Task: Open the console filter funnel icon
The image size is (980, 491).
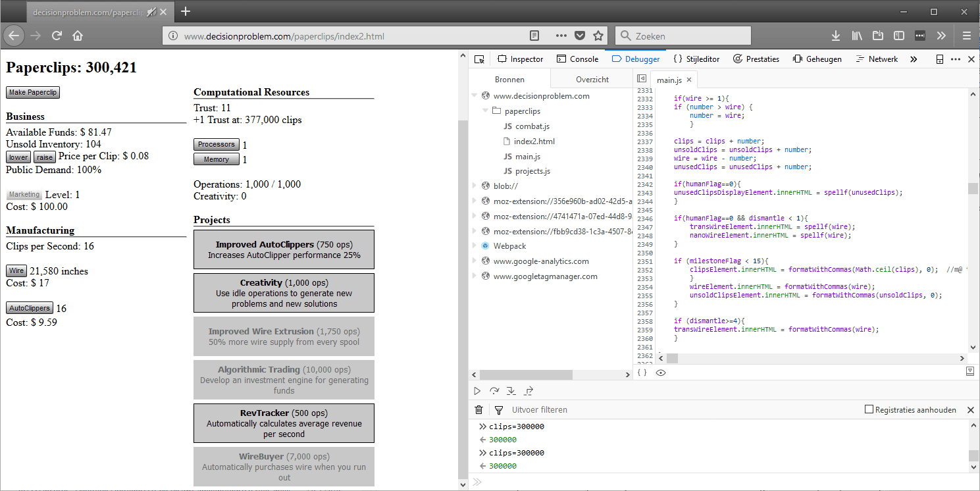Action: [498, 409]
